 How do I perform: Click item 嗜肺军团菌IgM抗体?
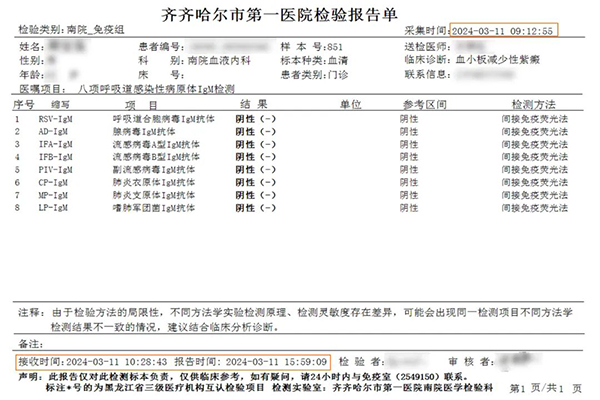(154, 208)
